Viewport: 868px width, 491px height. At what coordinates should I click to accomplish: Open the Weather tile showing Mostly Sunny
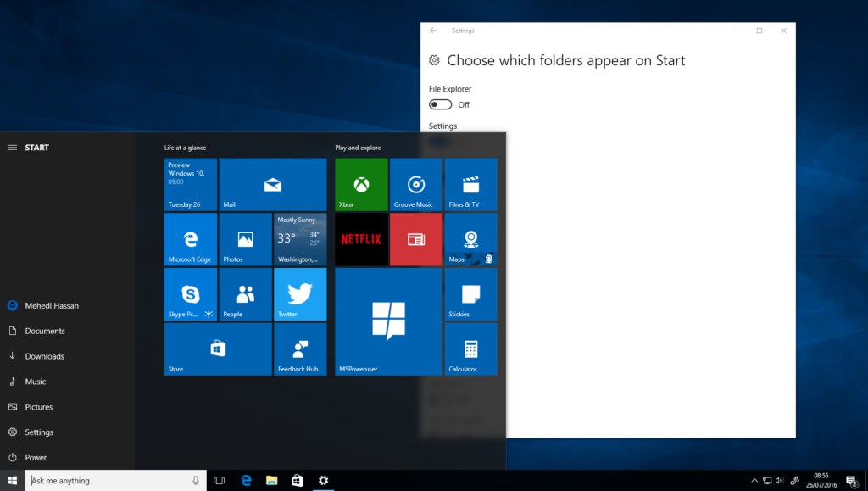300,239
